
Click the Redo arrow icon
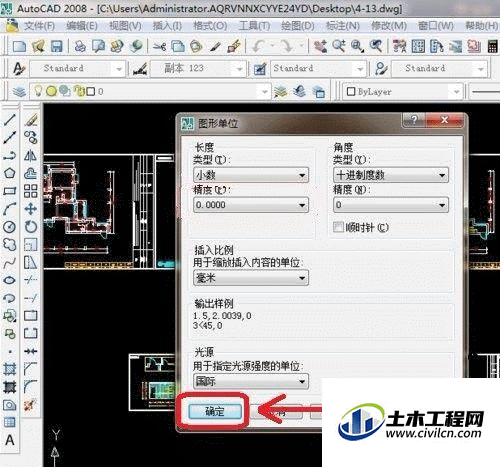coord(287,46)
